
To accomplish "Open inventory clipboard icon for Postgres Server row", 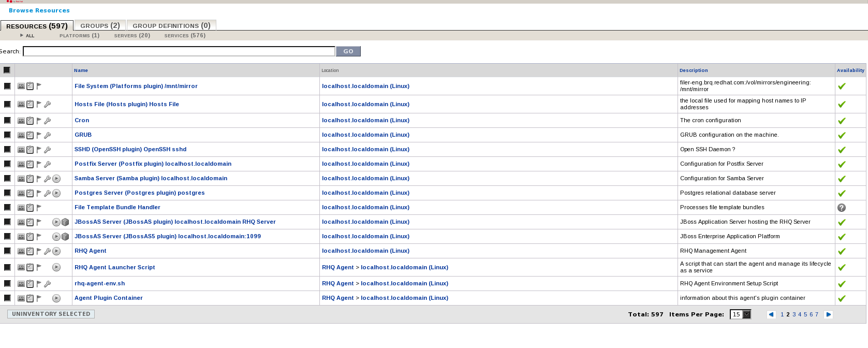I will click(30, 193).
